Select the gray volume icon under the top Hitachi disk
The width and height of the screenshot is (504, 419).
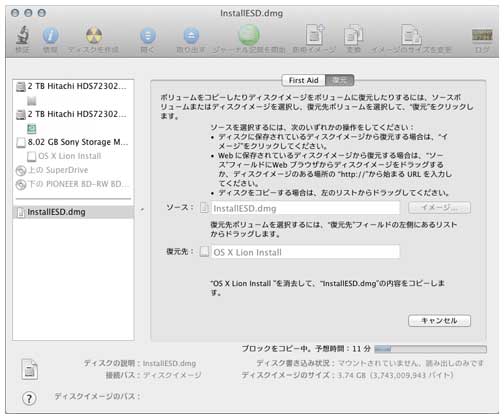32,100
